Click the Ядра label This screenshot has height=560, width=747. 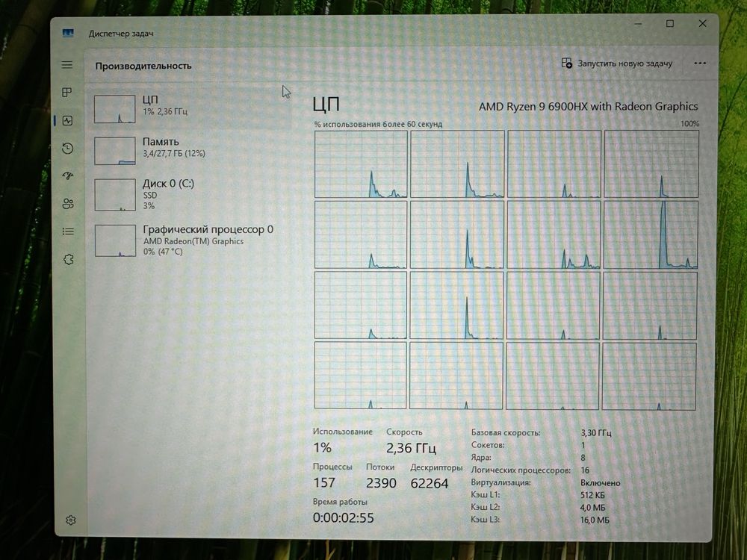[x=481, y=457]
